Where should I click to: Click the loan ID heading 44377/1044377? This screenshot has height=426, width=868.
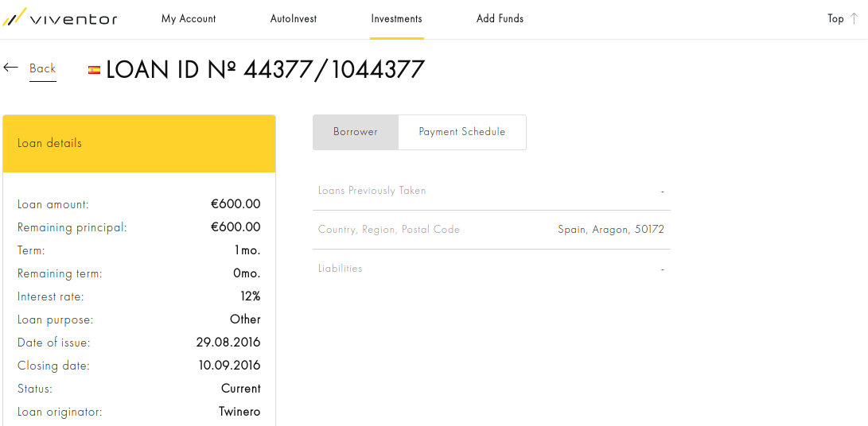[x=265, y=70]
